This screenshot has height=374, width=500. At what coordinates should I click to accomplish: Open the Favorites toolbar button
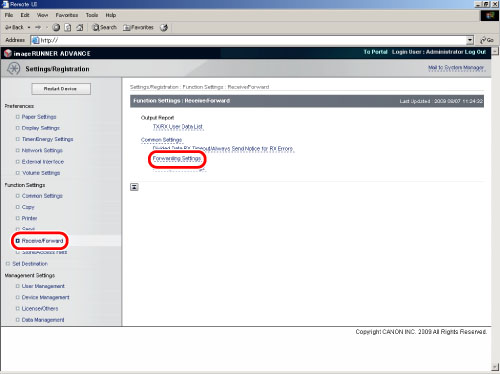click(x=138, y=27)
